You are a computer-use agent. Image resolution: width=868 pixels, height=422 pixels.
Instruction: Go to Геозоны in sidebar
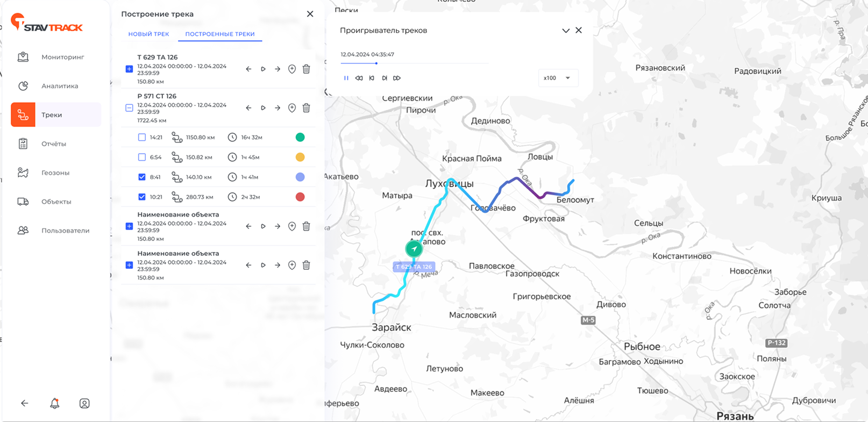coord(55,173)
